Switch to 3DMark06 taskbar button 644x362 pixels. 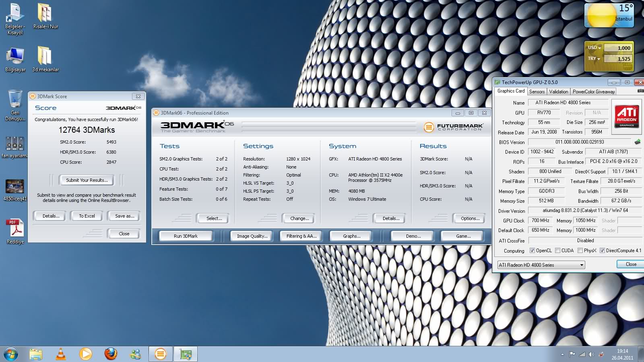(x=160, y=354)
